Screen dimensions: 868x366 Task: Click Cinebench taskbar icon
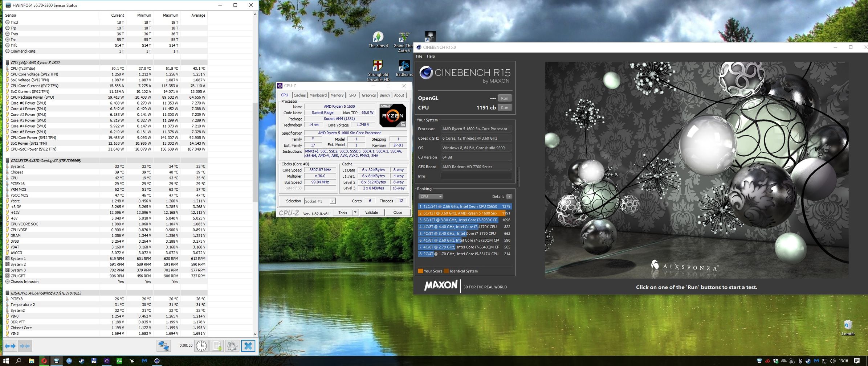[157, 361]
